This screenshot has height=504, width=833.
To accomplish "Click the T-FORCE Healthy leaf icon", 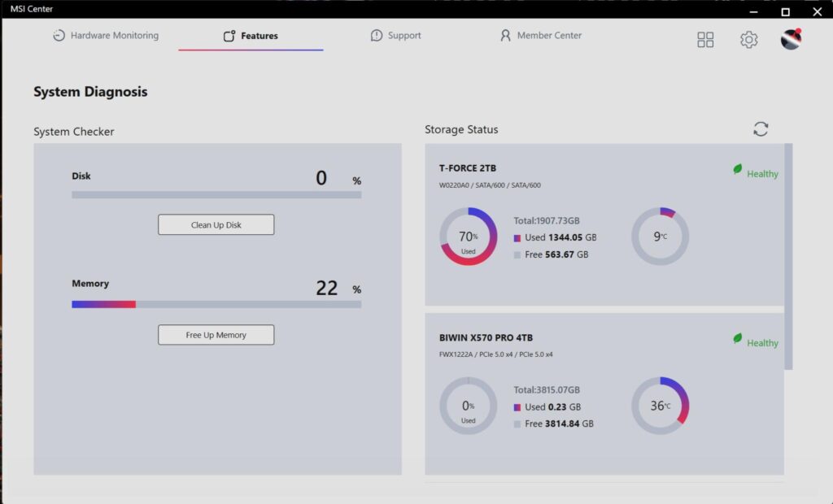I will [737, 169].
